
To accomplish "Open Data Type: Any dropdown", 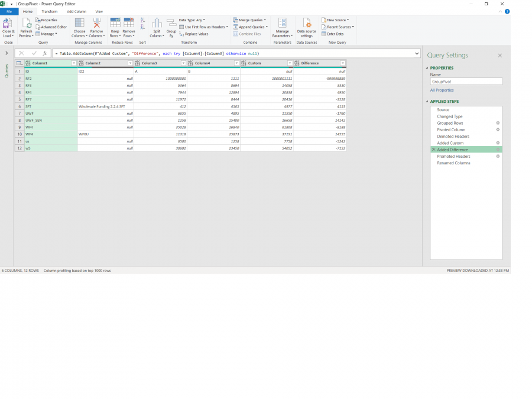I will (x=192, y=20).
